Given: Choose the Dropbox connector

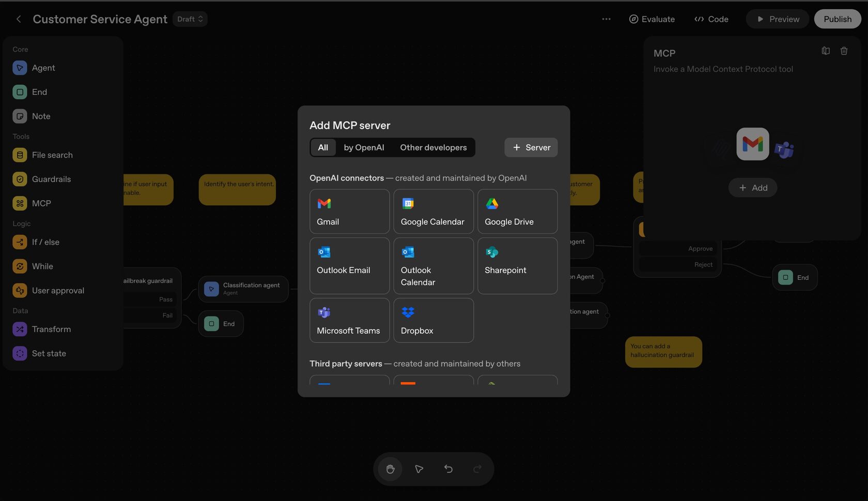Looking at the screenshot, I should coord(433,320).
